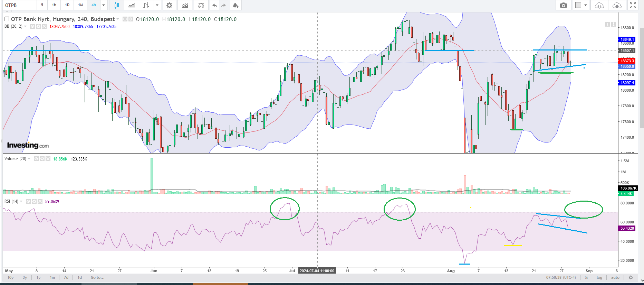Open the Go to... date dialog
The image size is (644, 285).
pos(98,277)
